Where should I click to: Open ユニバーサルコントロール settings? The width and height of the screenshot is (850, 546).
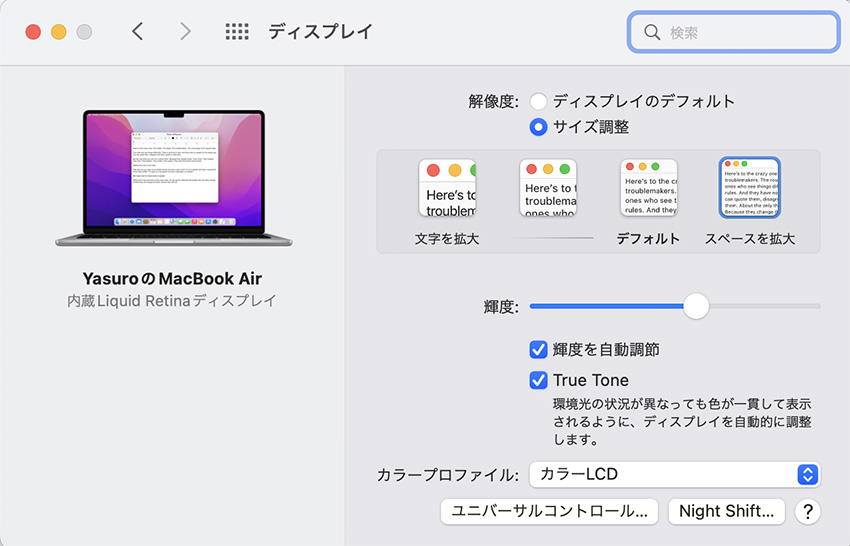549,511
